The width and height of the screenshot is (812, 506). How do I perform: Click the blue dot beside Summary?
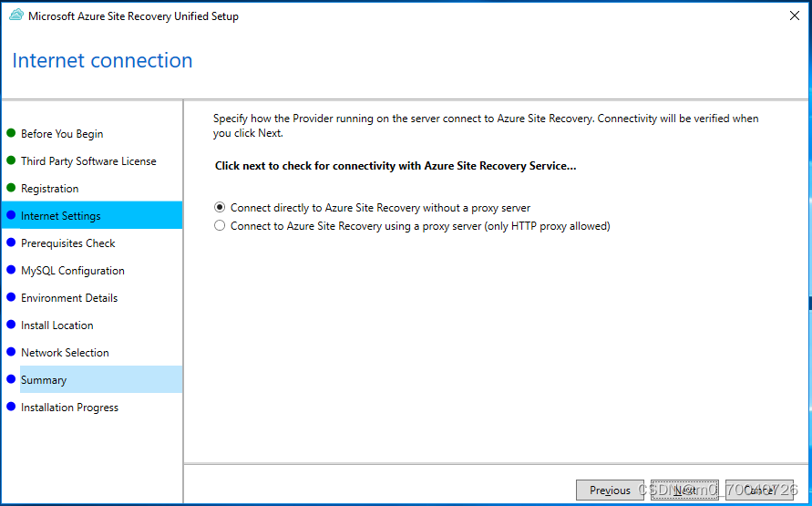[x=11, y=379]
